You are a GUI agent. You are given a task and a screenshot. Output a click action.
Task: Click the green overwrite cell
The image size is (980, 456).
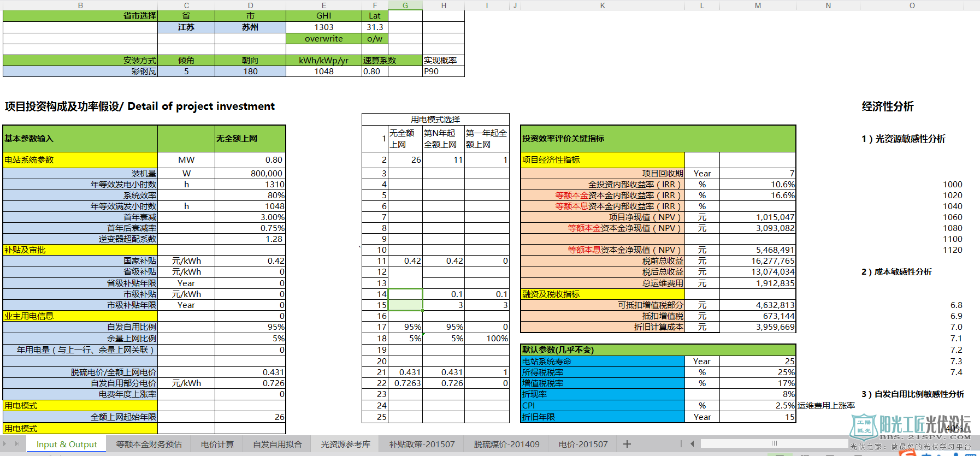[x=324, y=39]
